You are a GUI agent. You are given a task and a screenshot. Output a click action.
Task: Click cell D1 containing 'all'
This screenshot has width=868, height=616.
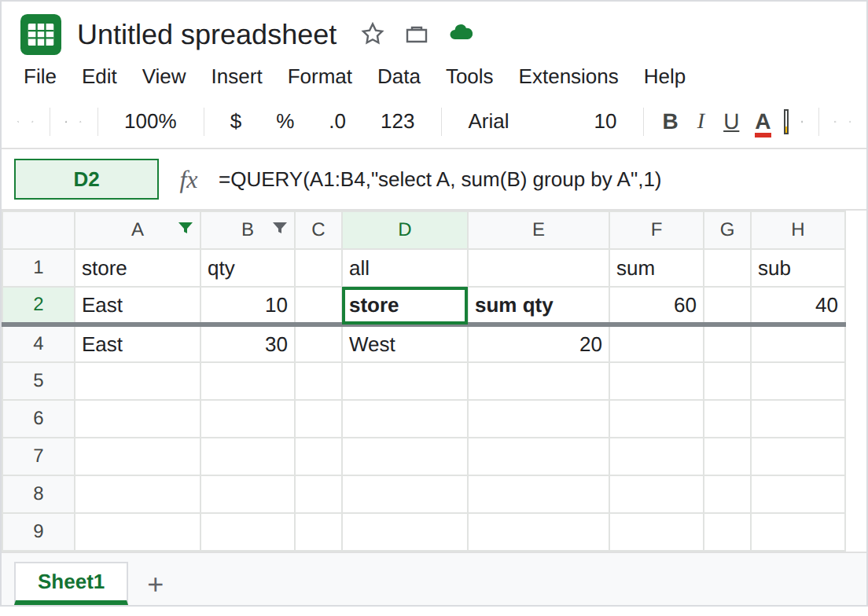coord(405,268)
